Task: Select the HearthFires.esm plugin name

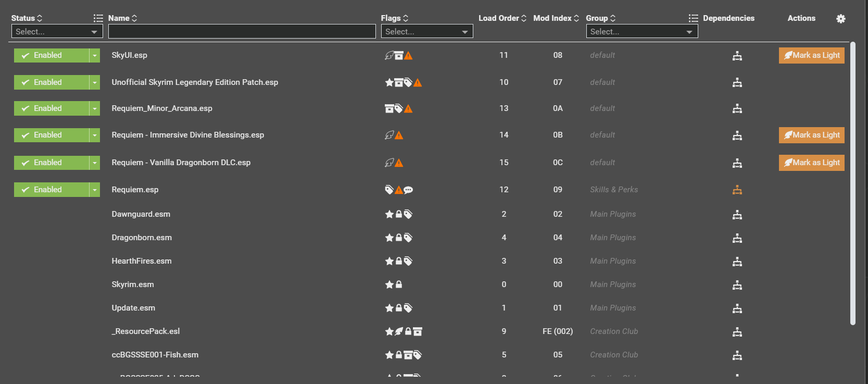Action: point(142,261)
